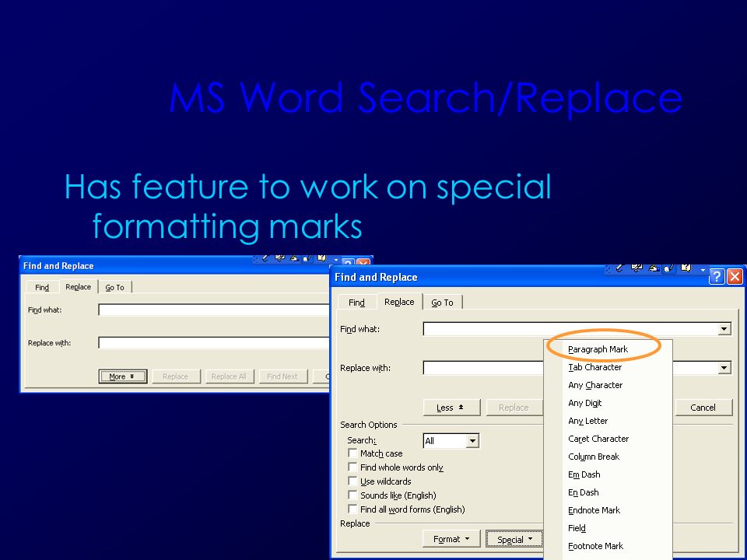The width and height of the screenshot is (747, 560).
Task: Open floating toolbar options arrow in front dialog
Action: pyautogui.click(x=702, y=270)
